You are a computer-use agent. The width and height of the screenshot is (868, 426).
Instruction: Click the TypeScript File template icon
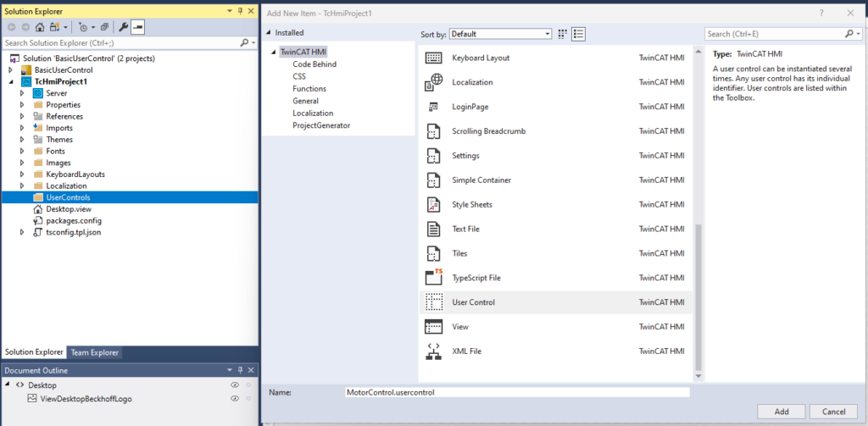pyautogui.click(x=433, y=277)
